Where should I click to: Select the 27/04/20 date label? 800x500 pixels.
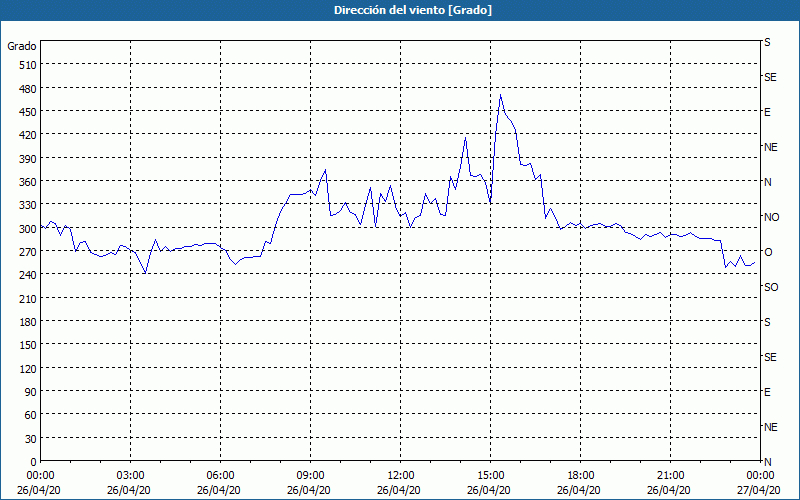click(759, 490)
